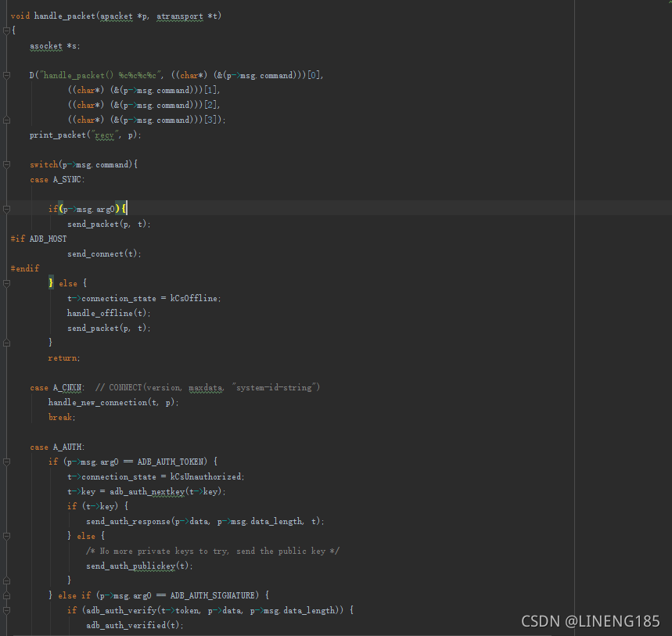Collapse the if adb_auth_verify block
672x636 pixels.
click(x=6, y=610)
